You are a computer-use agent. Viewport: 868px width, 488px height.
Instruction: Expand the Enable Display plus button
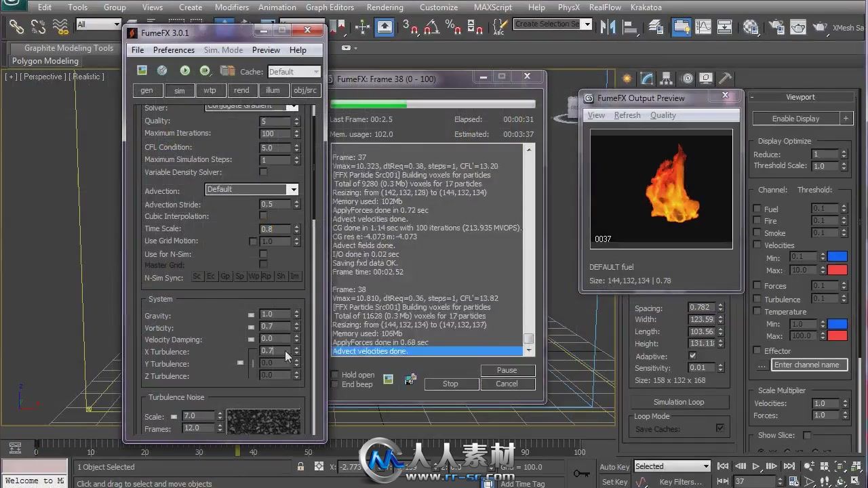click(x=846, y=119)
